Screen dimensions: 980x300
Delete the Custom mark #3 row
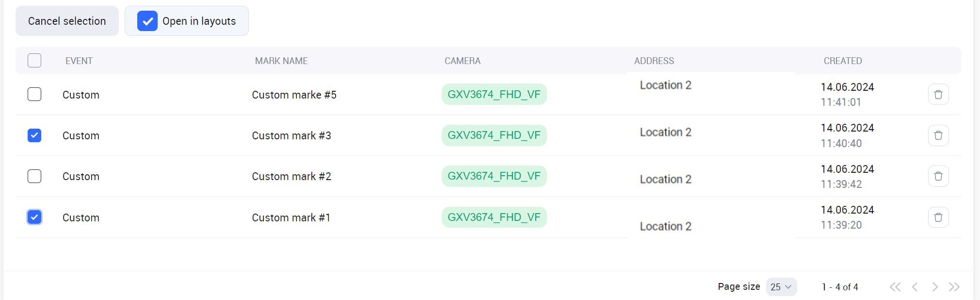[938, 135]
